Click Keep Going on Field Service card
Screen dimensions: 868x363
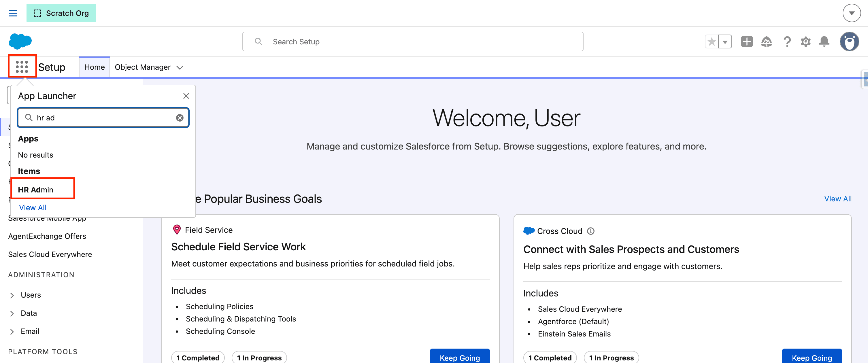(460, 356)
